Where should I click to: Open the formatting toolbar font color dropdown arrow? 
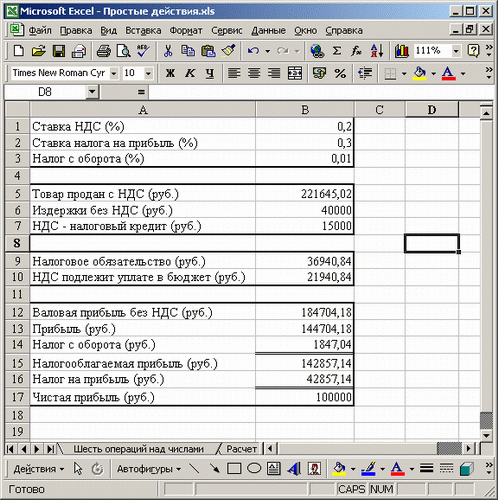click(463, 73)
